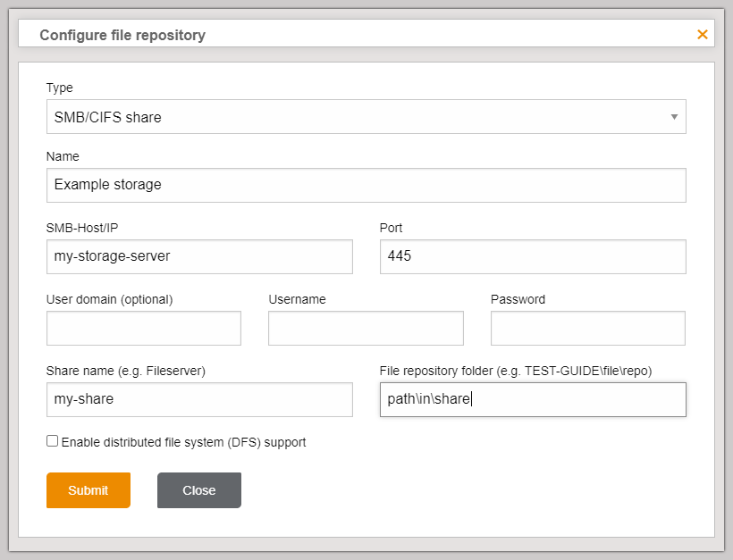
Task: Click the dropdown arrow on the Type selector
Action: [x=675, y=116]
